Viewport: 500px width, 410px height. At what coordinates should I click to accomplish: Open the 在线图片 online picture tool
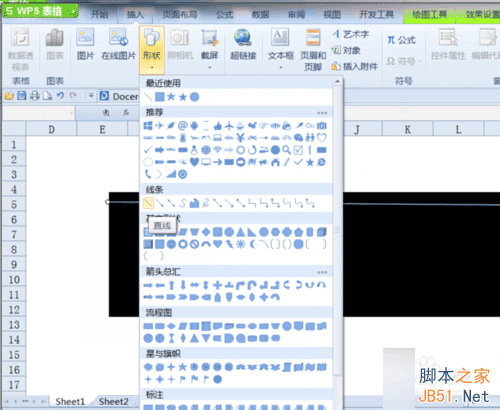click(x=118, y=44)
